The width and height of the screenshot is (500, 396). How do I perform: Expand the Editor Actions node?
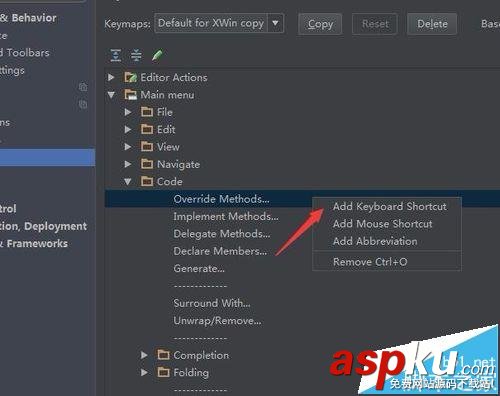[111, 77]
